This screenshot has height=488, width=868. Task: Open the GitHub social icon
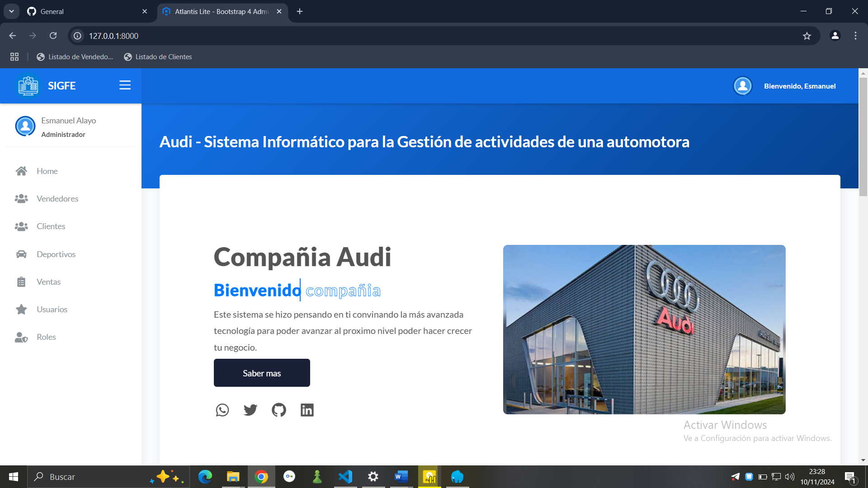[278, 410]
